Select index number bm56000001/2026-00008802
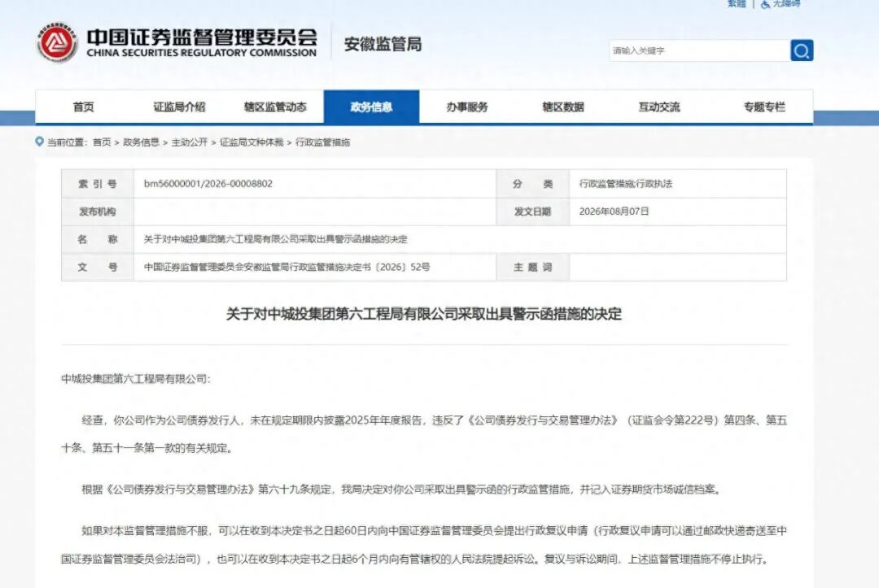The width and height of the screenshot is (879, 588). pyautogui.click(x=208, y=184)
